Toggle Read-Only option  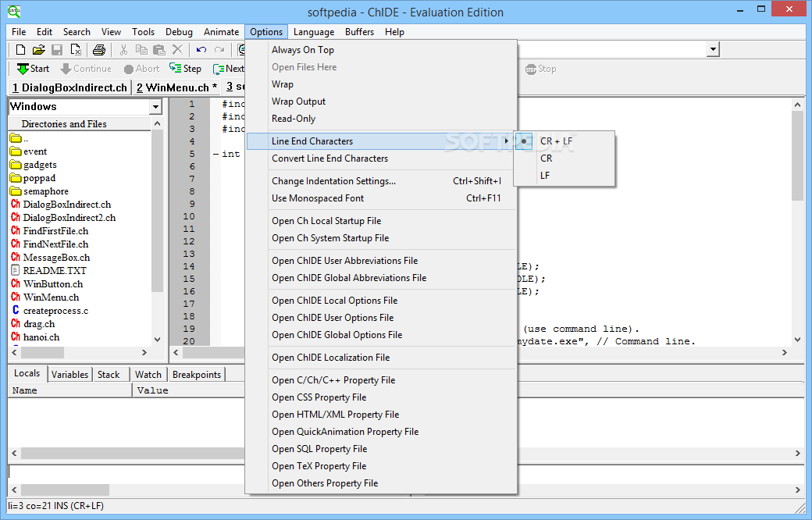click(381, 118)
